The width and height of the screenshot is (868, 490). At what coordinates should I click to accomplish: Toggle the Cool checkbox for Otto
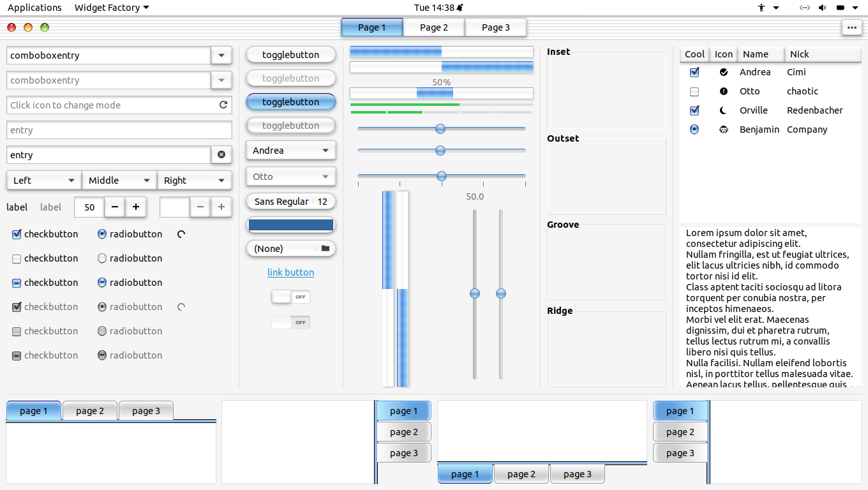(x=694, y=91)
